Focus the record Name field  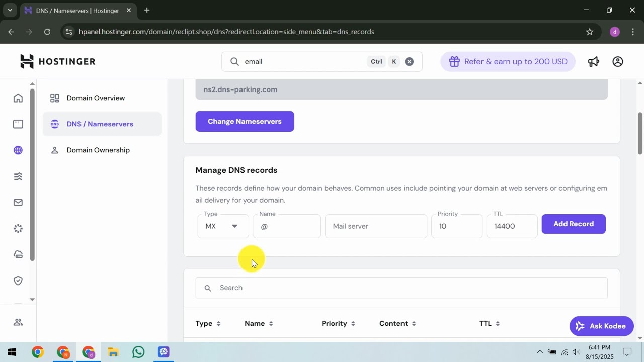pyautogui.click(x=287, y=226)
